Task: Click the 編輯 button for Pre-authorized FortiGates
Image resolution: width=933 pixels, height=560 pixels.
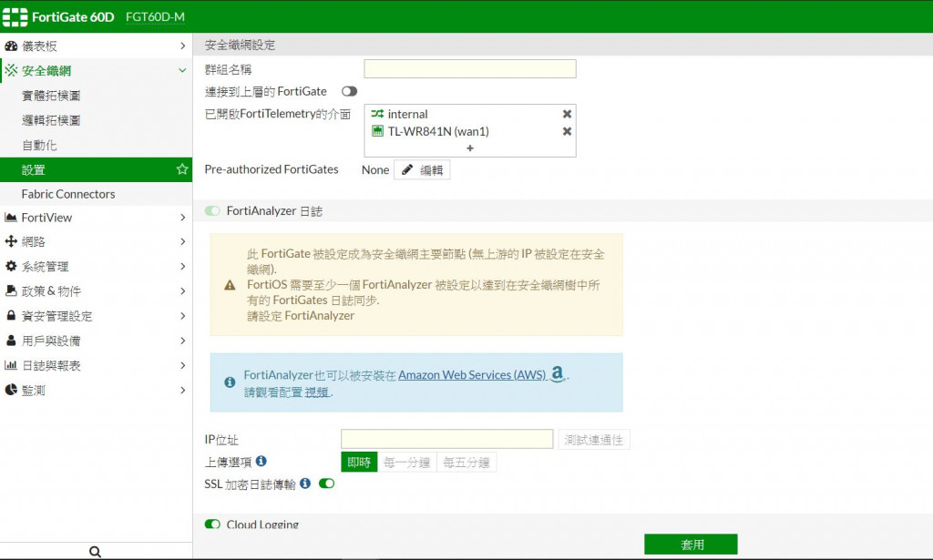Action: [x=422, y=170]
